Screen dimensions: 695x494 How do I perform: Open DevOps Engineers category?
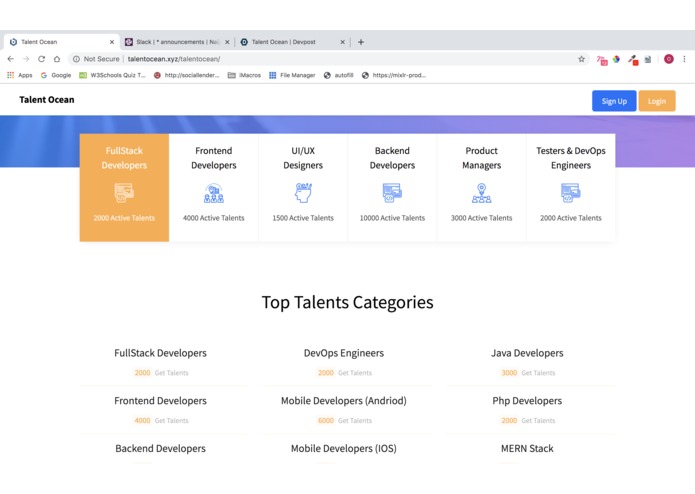tap(344, 353)
